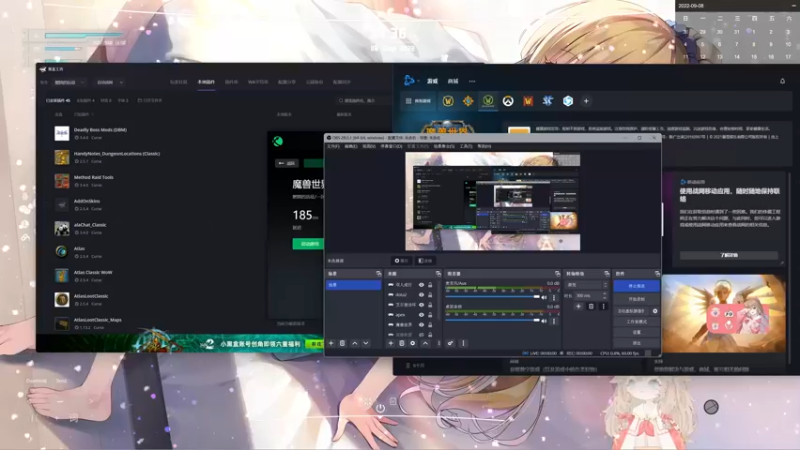Open Heroes of the Storm icon
The image size is (800, 450).
coord(567,101)
